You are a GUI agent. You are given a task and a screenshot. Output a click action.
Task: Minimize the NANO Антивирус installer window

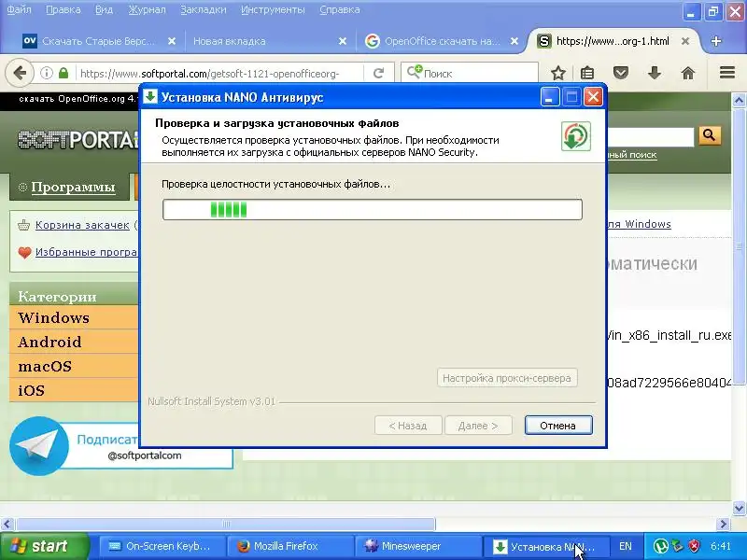[549, 97]
